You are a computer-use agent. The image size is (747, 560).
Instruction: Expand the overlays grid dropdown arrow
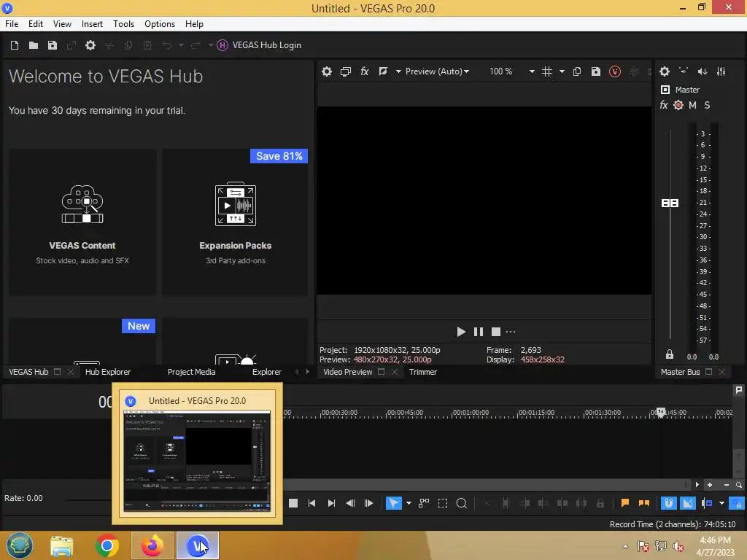[x=562, y=71]
